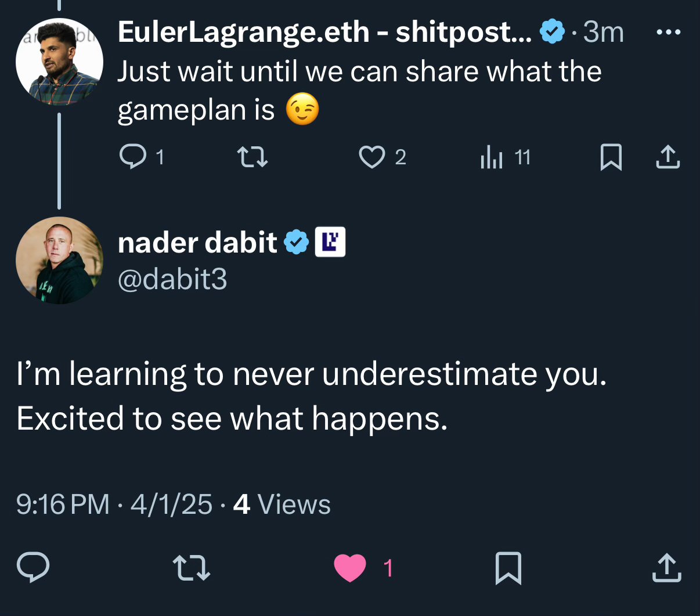Share nader dabit's reply
Screen dimensions: 700x616
click(666, 568)
